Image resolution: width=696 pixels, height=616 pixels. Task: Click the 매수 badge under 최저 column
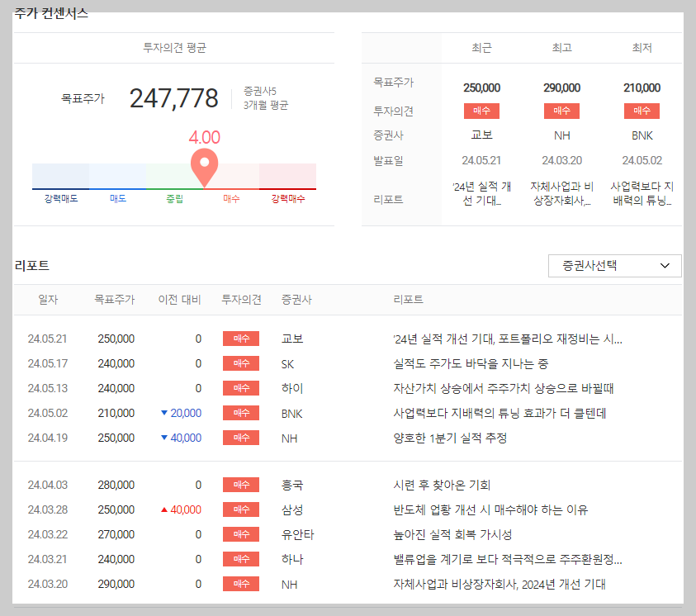pyautogui.click(x=642, y=111)
